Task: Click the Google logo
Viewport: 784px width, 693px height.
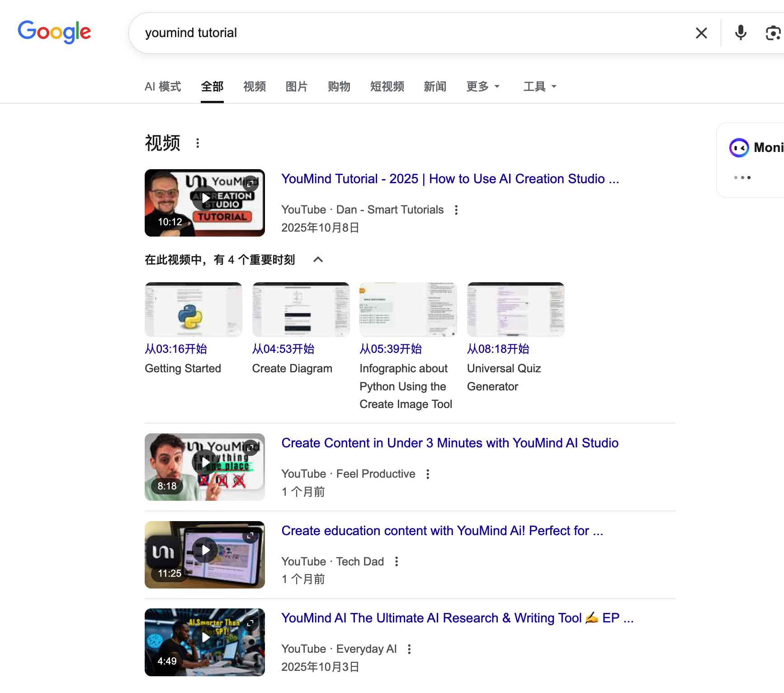Action: tap(54, 32)
